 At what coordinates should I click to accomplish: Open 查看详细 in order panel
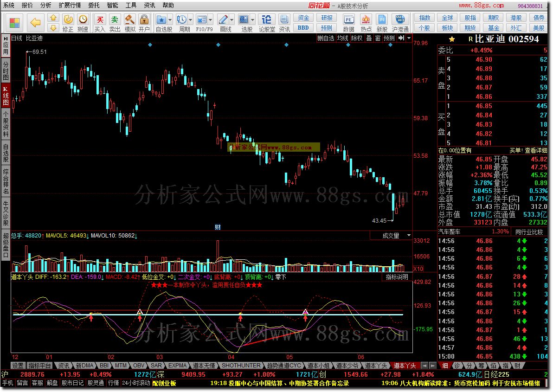536,150
